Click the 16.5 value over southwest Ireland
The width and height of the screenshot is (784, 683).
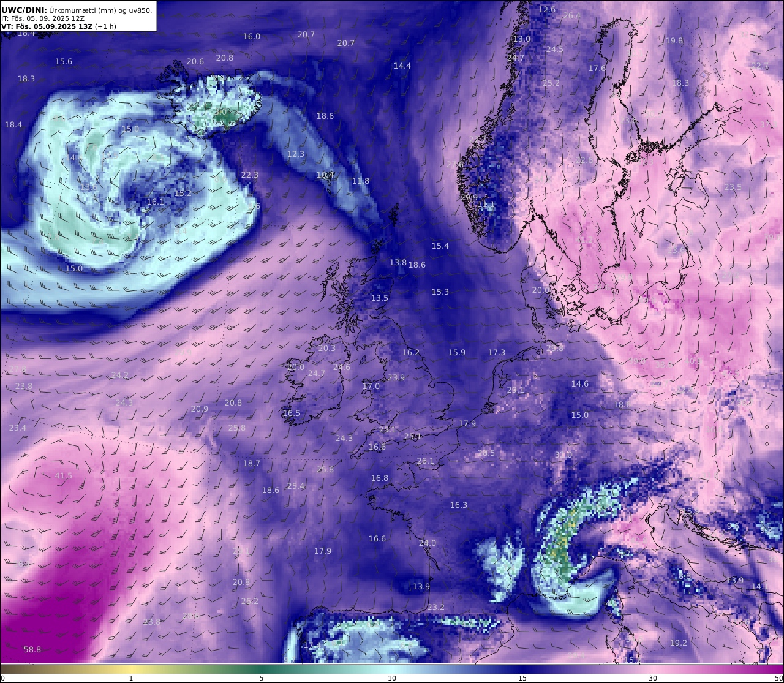pyautogui.click(x=292, y=413)
